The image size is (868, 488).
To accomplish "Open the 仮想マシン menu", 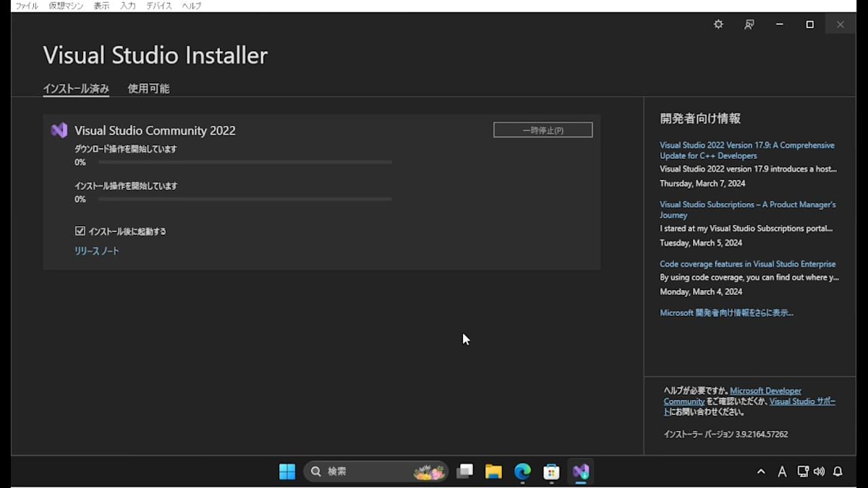I will pyautogui.click(x=66, y=5).
